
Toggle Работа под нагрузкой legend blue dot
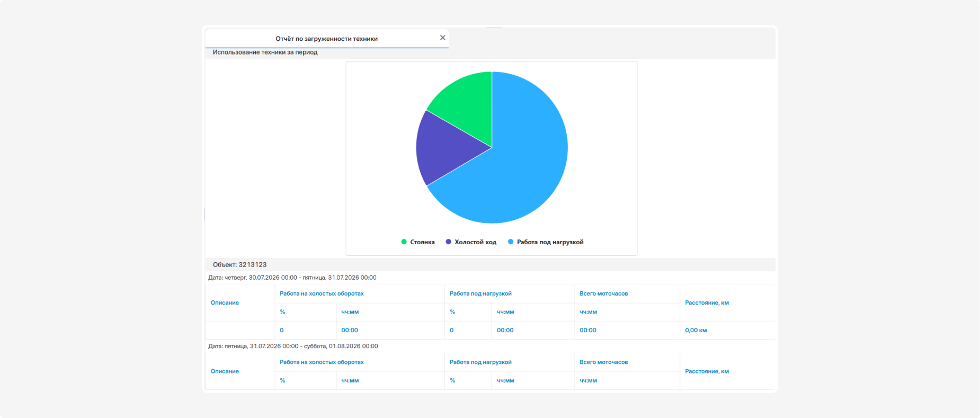tap(511, 242)
